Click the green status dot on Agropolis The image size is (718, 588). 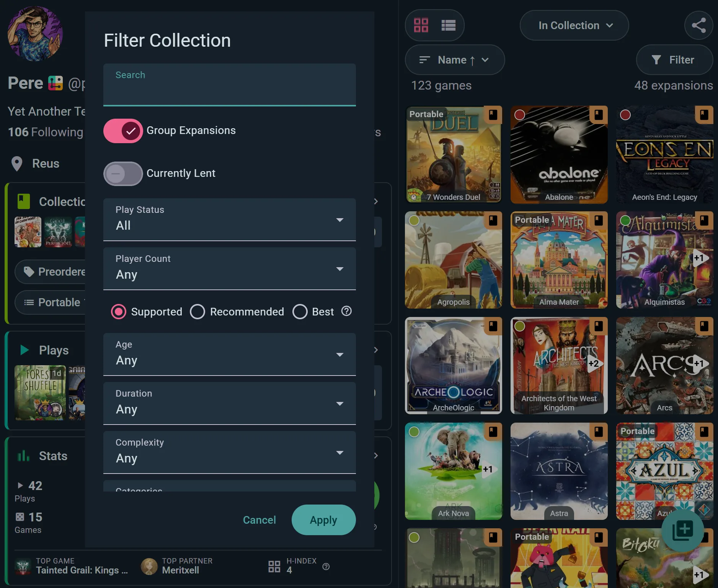coord(414,220)
